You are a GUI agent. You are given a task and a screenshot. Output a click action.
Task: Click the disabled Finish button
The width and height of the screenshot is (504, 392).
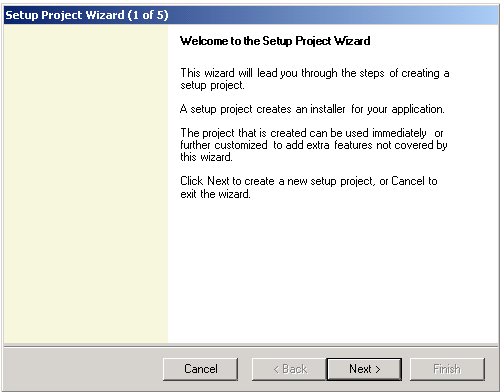[447, 369]
